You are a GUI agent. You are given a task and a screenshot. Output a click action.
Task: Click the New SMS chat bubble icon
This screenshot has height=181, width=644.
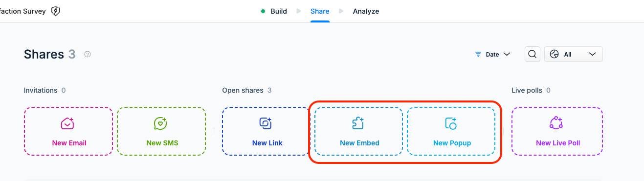point(160,123)
